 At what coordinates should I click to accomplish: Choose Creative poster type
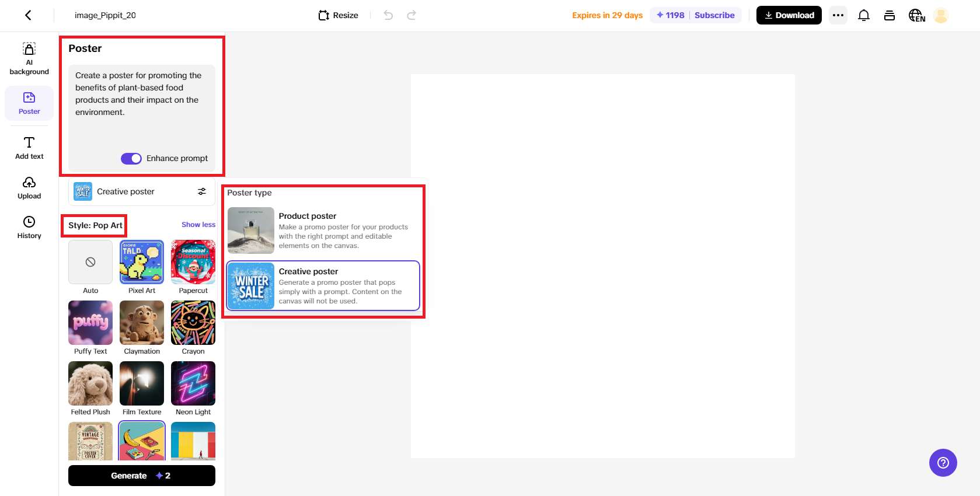pyautogui.click(x=323, y=286)
